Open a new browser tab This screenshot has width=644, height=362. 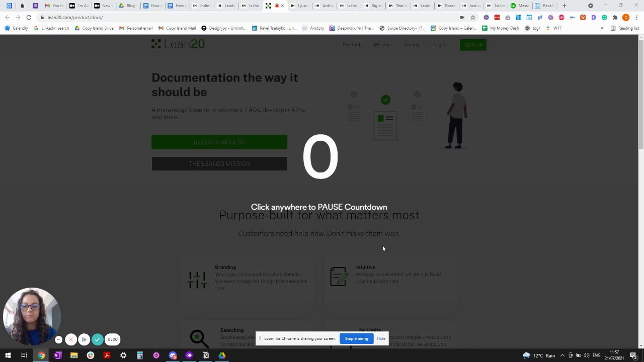click(565, 6)
